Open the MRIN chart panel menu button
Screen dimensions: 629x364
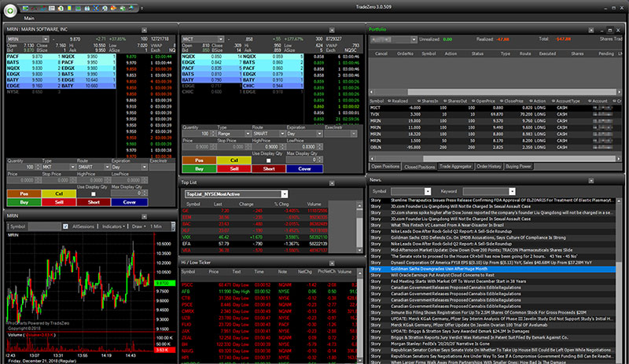144,217
